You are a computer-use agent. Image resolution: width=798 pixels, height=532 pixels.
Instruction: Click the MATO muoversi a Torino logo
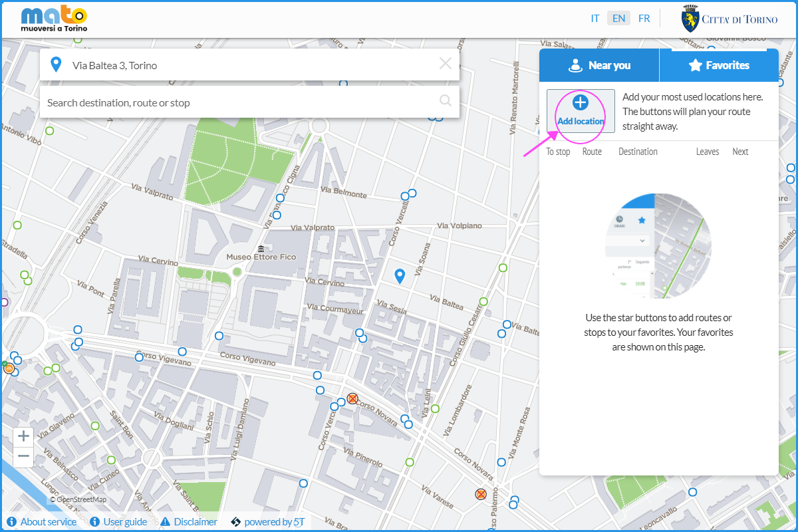[x=54, y=19]
